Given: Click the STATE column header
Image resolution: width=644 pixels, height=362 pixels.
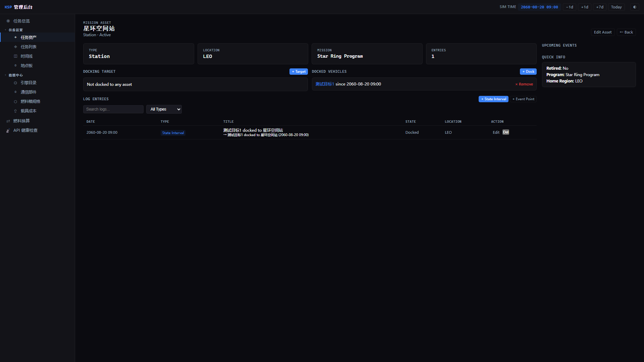Looking at the screenshot, I should (411, 122).
